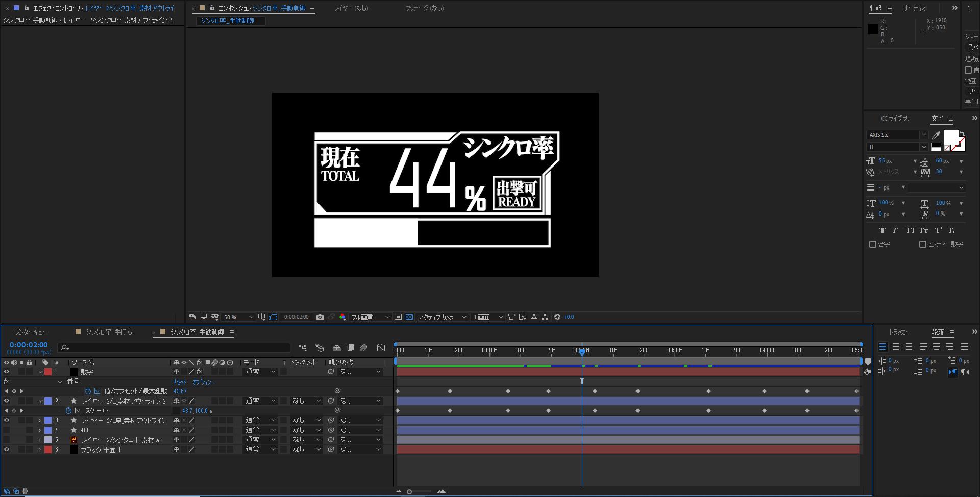Click the red label color of 数字 layer
The width and height of the screenshot is (980, 497).
pyautogui.click(x=48, y=372)
